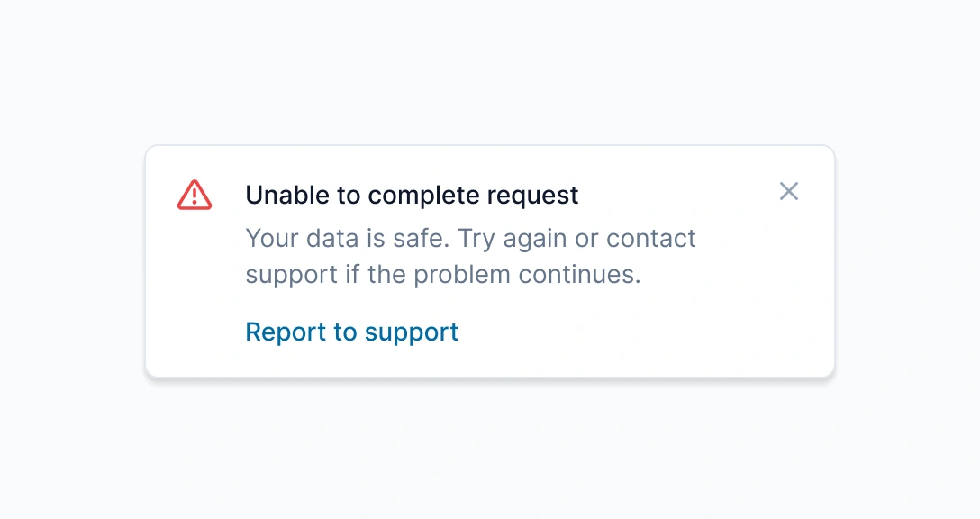This screenshot has width=980, height=519.
Task: Click the red warning triangle icon
Action: [x=195, y=195]
